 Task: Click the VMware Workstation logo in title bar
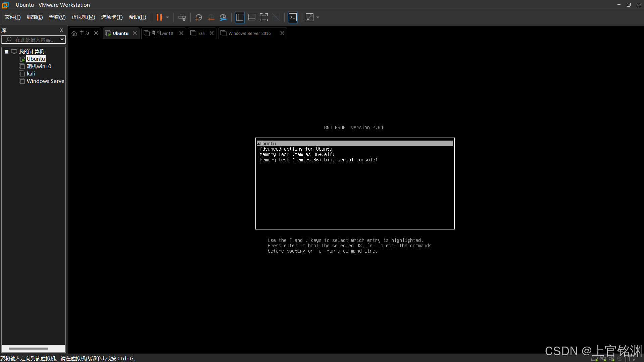pos(5,5)
